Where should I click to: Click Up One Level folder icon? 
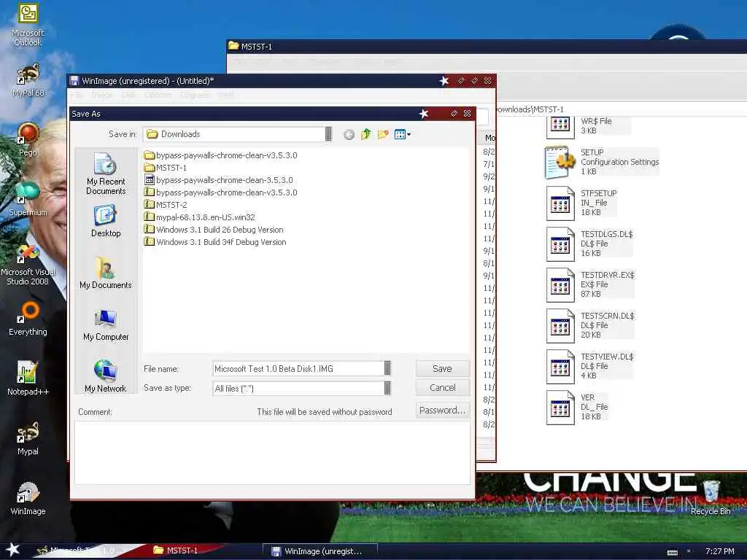click(x=366, y=134)
